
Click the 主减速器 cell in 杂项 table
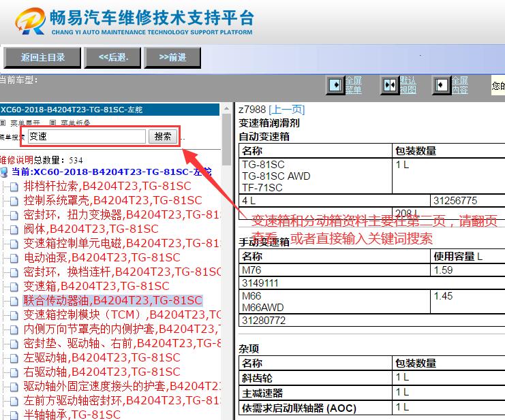pos(316,393)
